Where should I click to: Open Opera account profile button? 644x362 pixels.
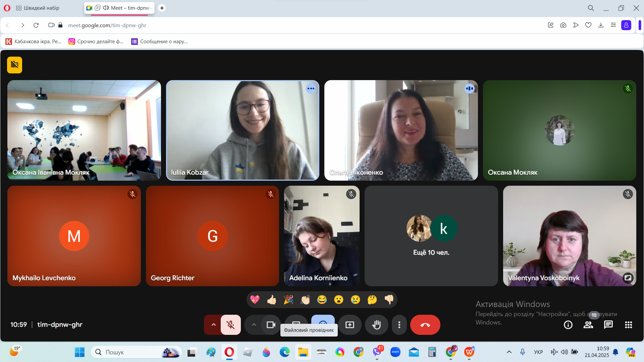coord(626,25)
